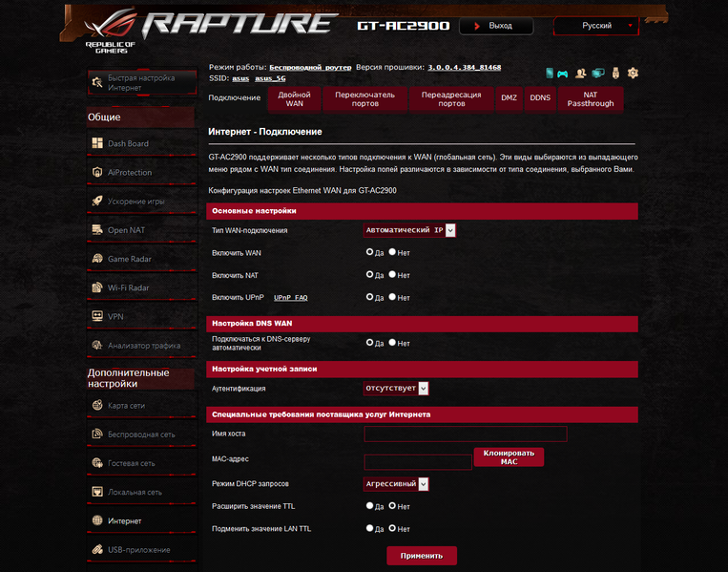Click the Интернет globe icon
The image size is (728, 572).
(97, 520)
